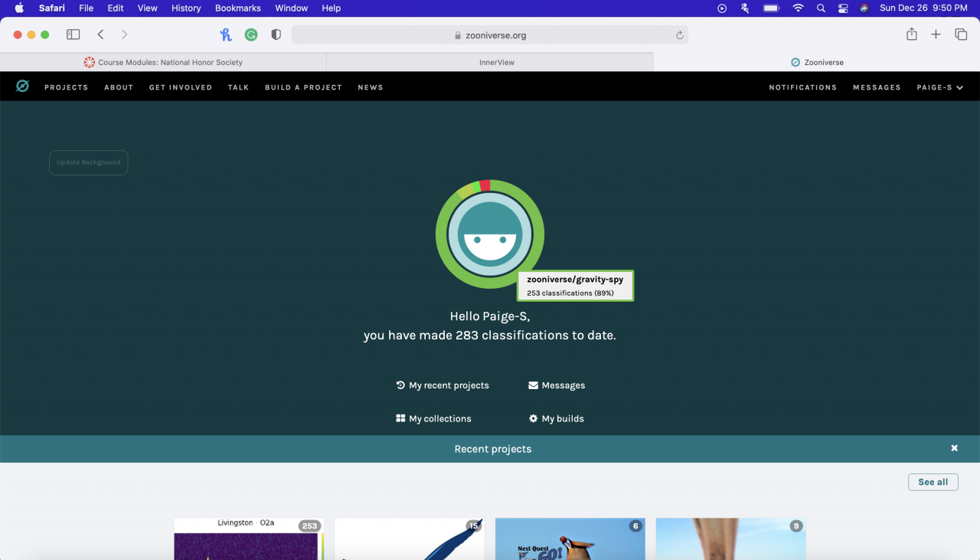Viewport: 980px width, 560px height.
Task: Open the Bookmarks menu
Action: [x=238, y=8]
